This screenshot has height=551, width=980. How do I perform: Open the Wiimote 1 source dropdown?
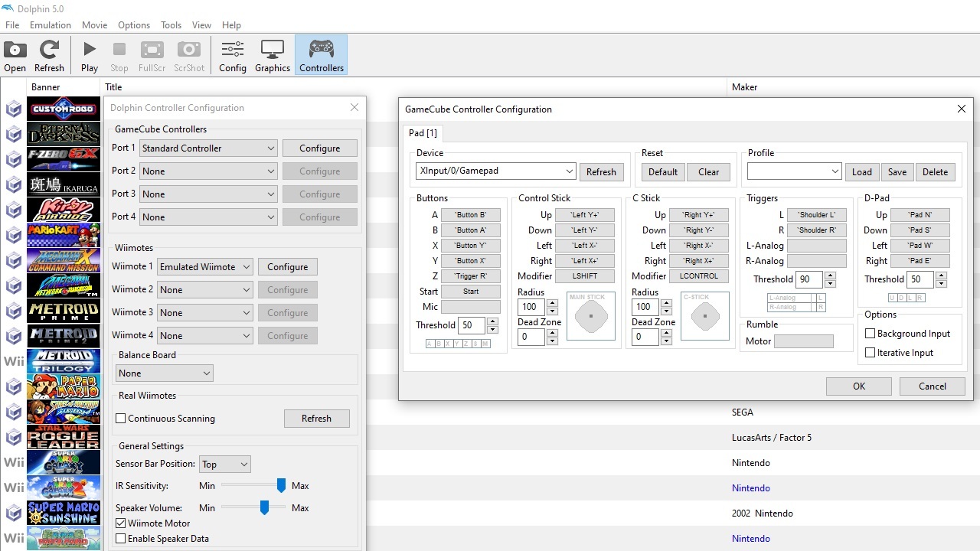tap(205, 267)
